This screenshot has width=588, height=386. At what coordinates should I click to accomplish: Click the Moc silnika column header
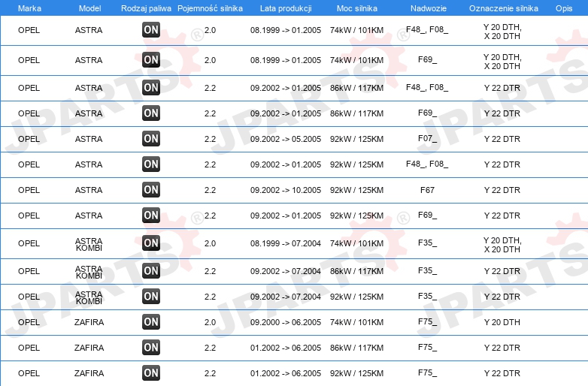[x=357, y=8]
